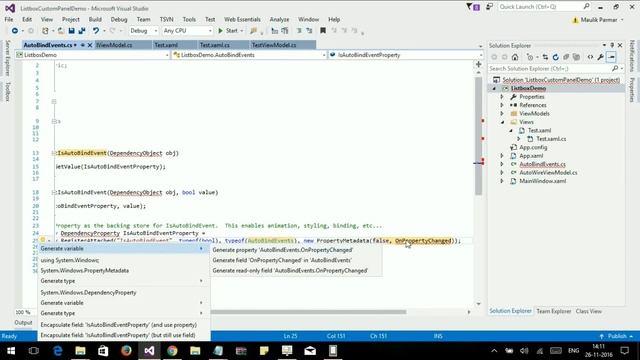Collapse the Views folder
Viewport: 640px width, 360px height.
502,122
